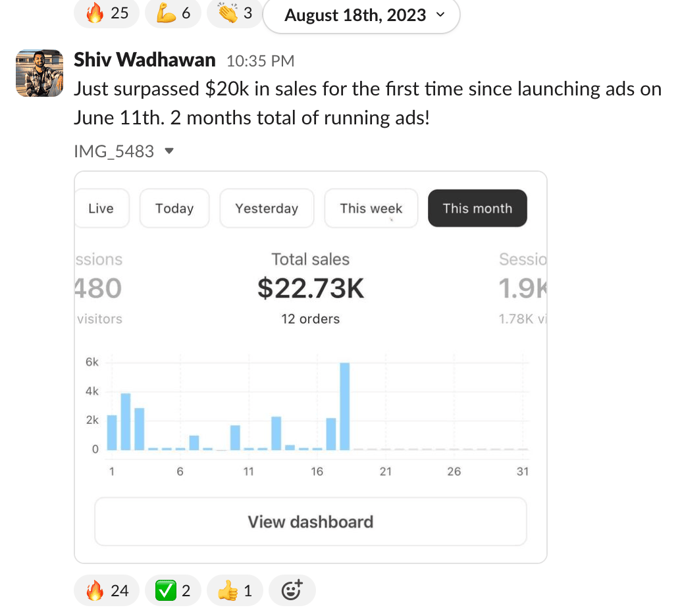Screen dimensions: 682x616
Task: Switch to the Today tab
Action: click(174, 209)
